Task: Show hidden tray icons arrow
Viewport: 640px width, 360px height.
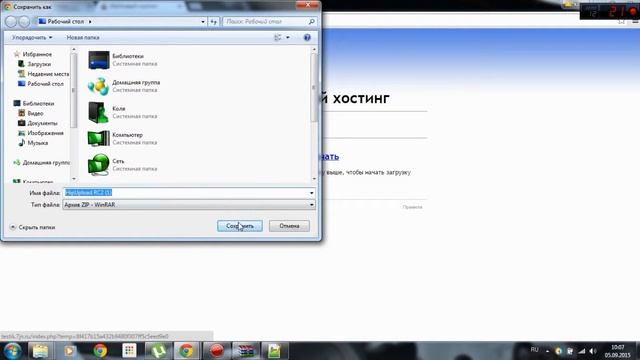Action: pyautogui.click(x=547, y=351)
